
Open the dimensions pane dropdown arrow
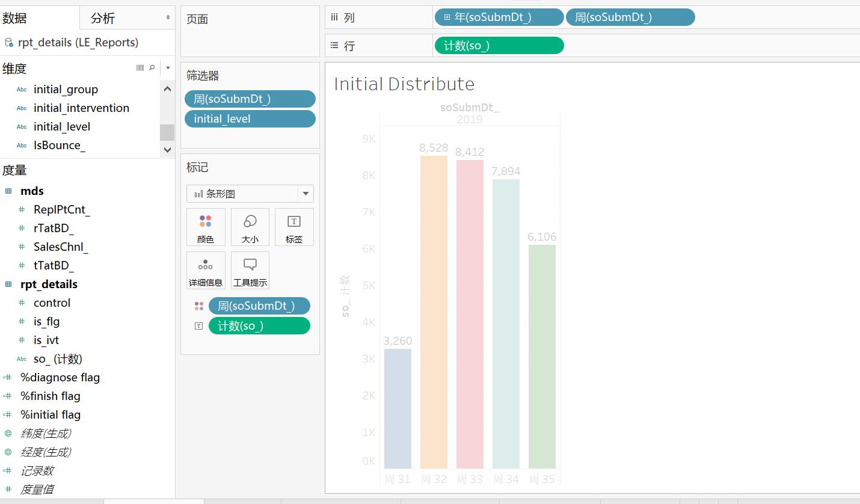click(x=168, y=68)
